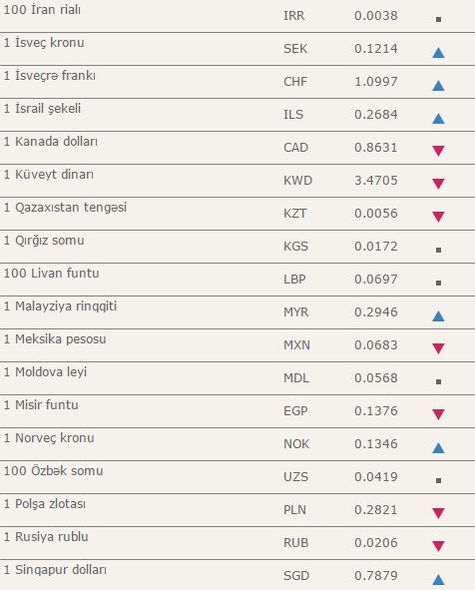Click the blue up arrow for SEK

pos(438,53)
